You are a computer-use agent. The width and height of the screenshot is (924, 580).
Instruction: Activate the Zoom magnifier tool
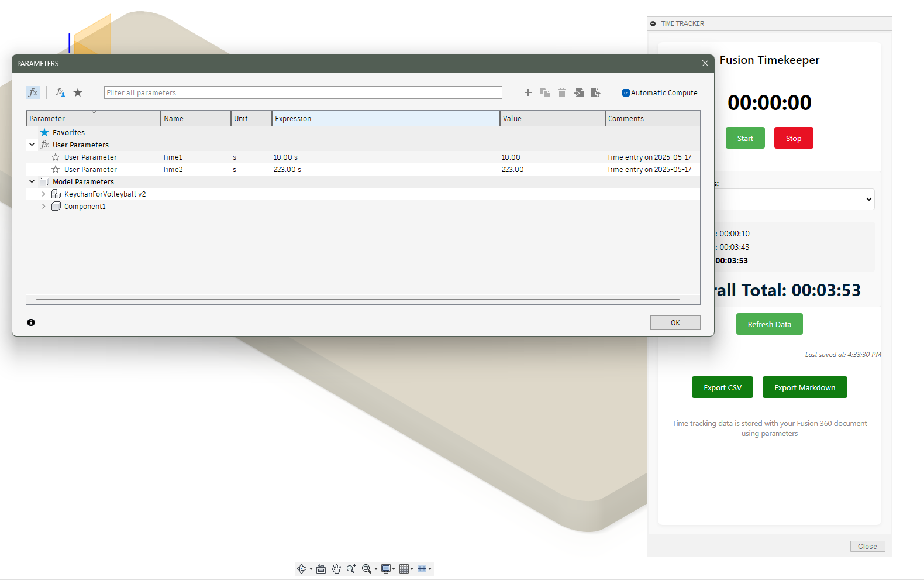coord(351,569)
